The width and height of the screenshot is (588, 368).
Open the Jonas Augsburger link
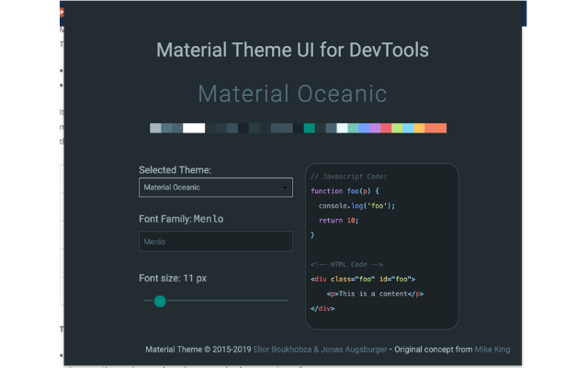[x=354, y=350]
